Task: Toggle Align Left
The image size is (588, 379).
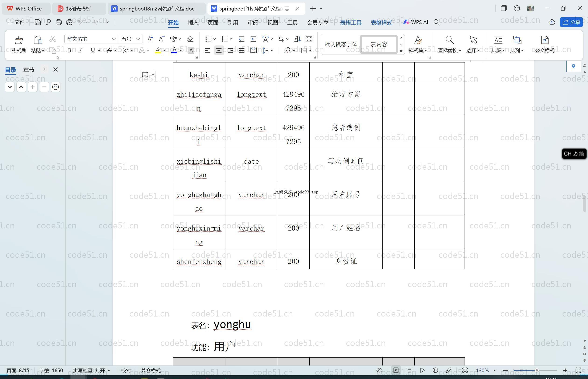Action: point(207,50)
